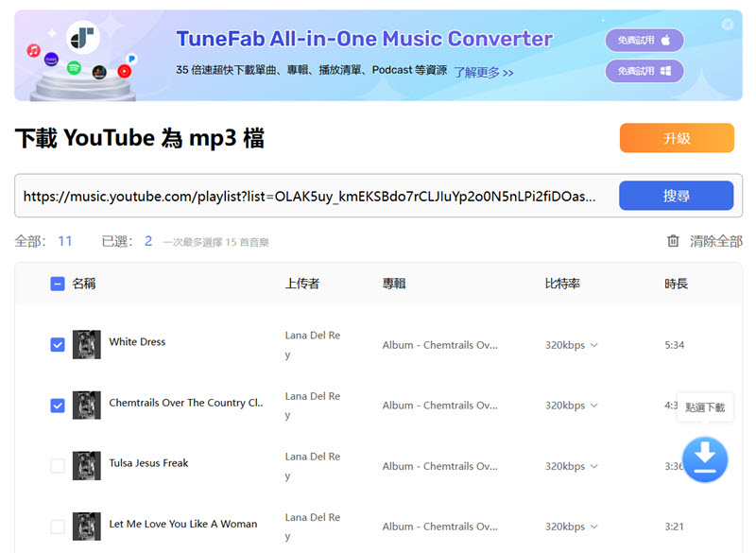Click the YouTube Music red icon in banner

pos(125,72)
